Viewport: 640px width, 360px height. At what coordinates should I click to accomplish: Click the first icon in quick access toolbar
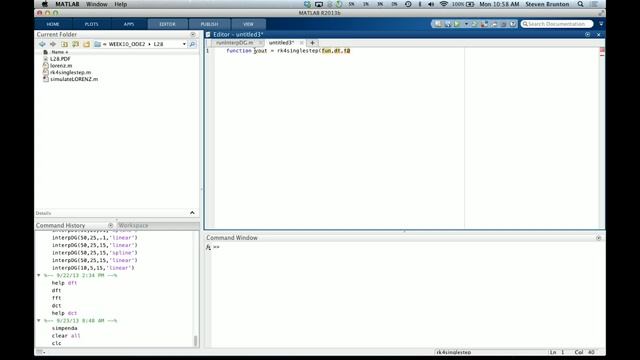pos(438,24)
